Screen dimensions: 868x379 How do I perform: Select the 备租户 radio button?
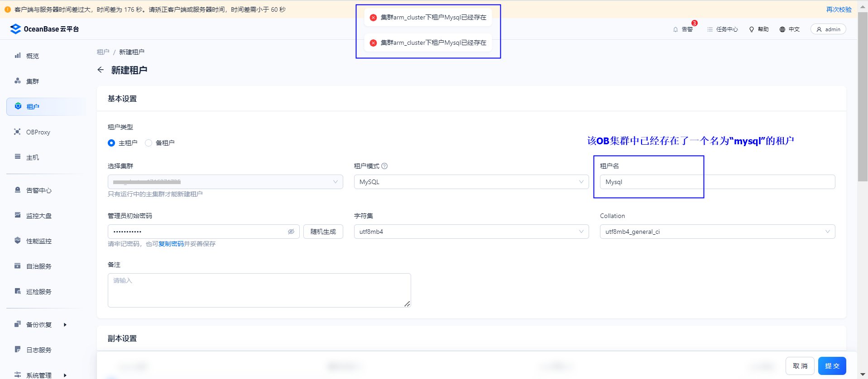149,143
